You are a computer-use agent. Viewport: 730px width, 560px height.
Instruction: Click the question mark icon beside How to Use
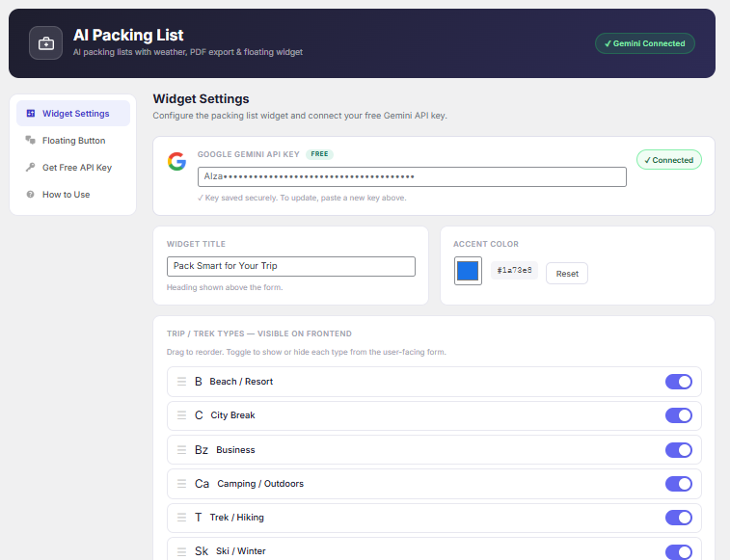tap(30, 194)
